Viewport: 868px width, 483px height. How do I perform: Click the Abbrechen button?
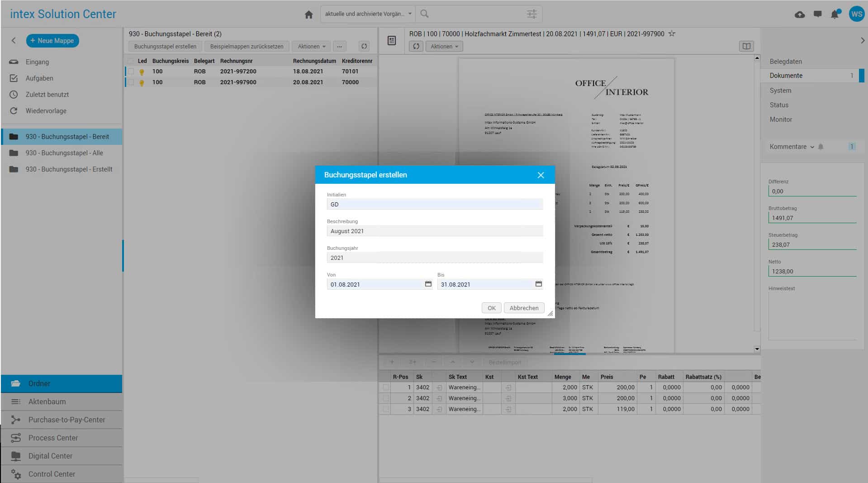[x=524, y=308]
